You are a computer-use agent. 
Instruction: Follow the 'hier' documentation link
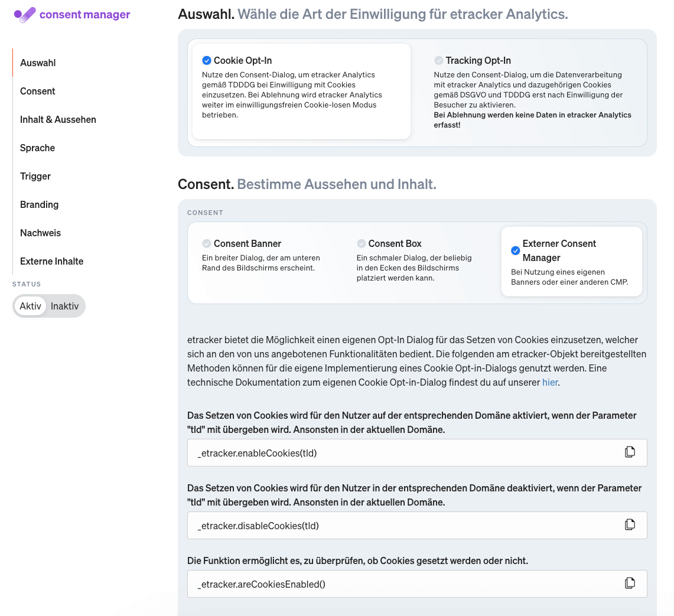549,383
